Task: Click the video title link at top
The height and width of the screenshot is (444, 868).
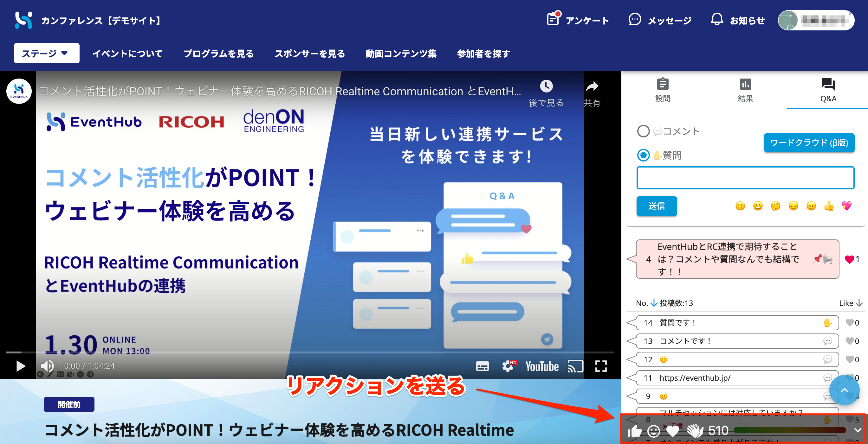Action: (280, 91)
